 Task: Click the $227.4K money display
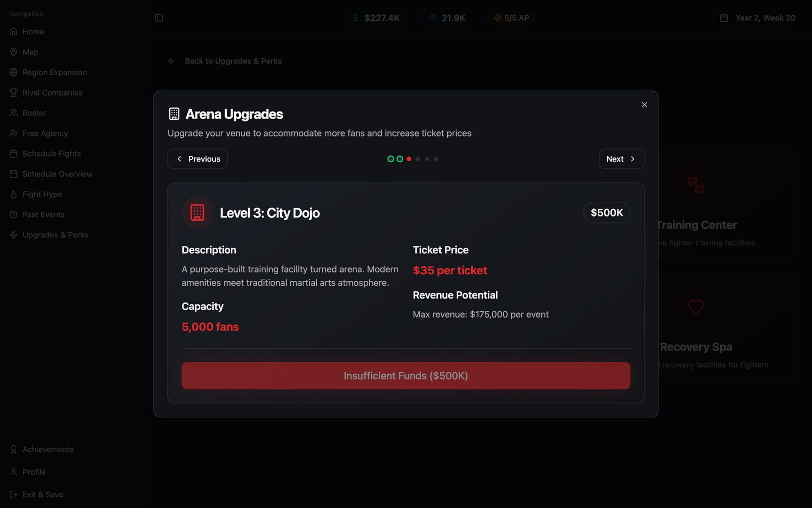(x=375, y=17)
